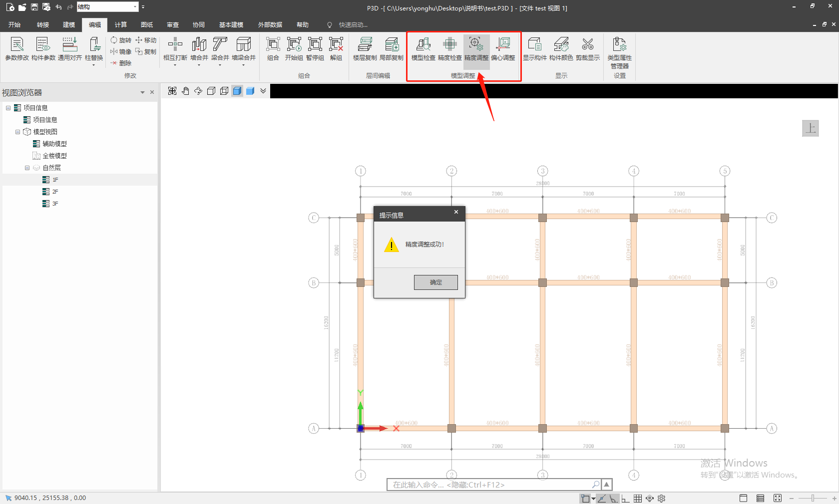Open the 结构 discipline dropdown

point(135,7)
